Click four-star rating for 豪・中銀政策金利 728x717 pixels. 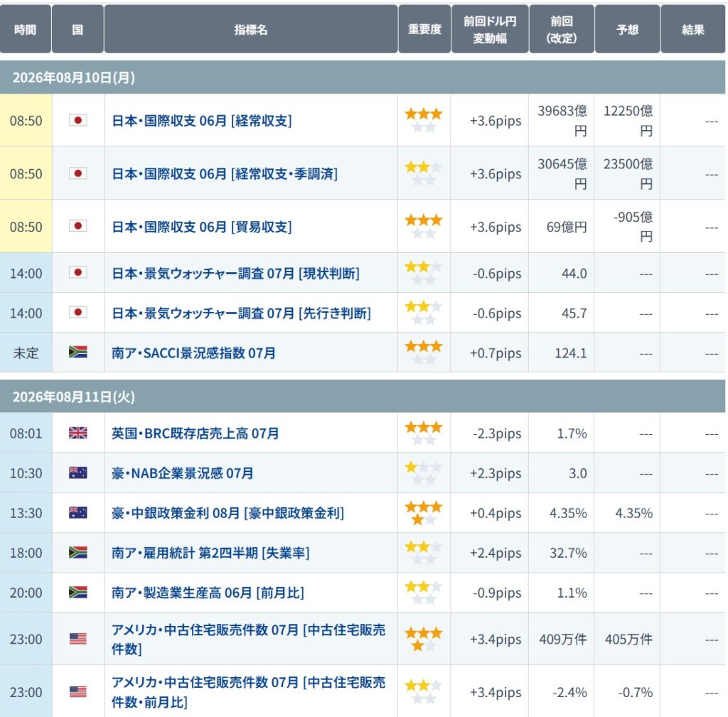click(424, 513)
